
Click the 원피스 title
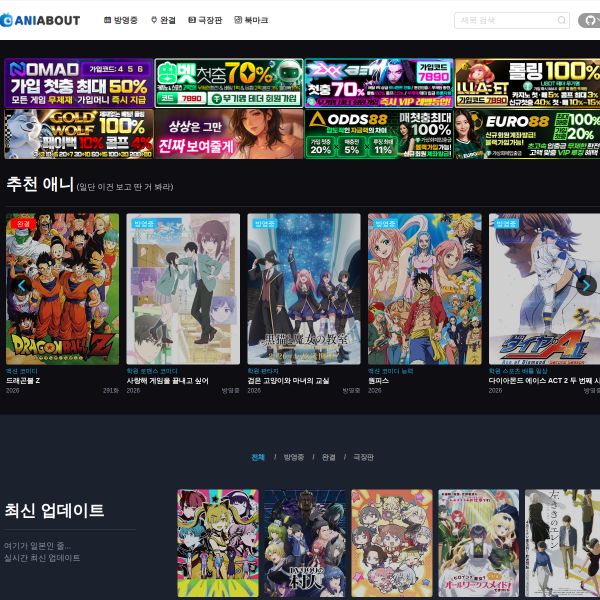click(378, 381)
